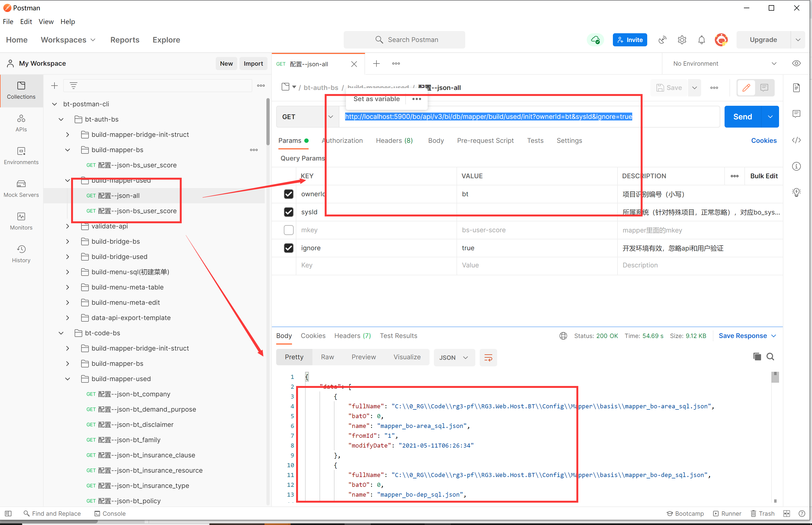Click the Search Postman field
Viewport: 812px width, 525px height.
(x=404, y=40)
